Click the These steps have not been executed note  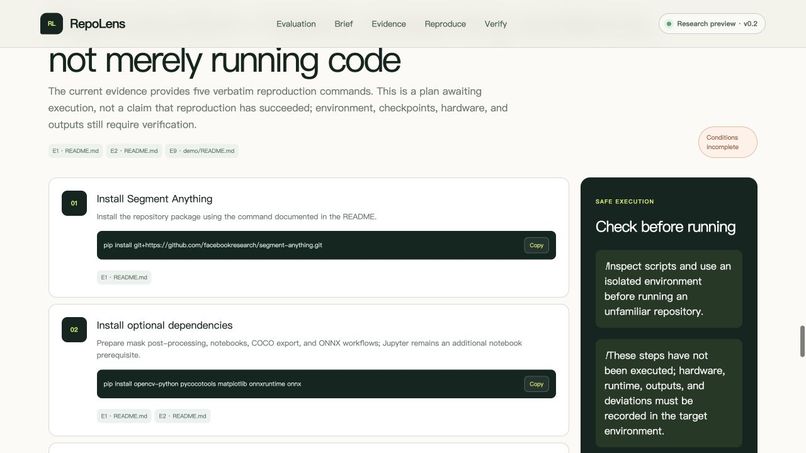click(x=669, y=393)
